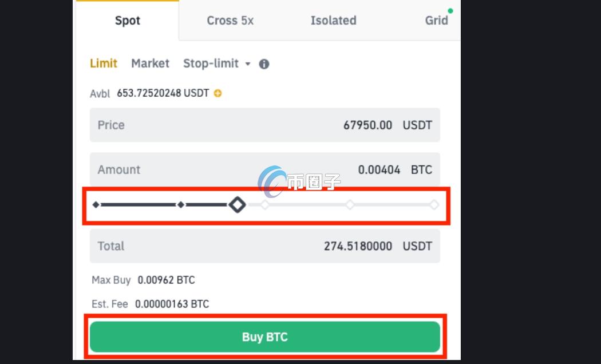Select the Isolated margin tab
Viewport: 601px width, 364px height.
tap(333, 21)
